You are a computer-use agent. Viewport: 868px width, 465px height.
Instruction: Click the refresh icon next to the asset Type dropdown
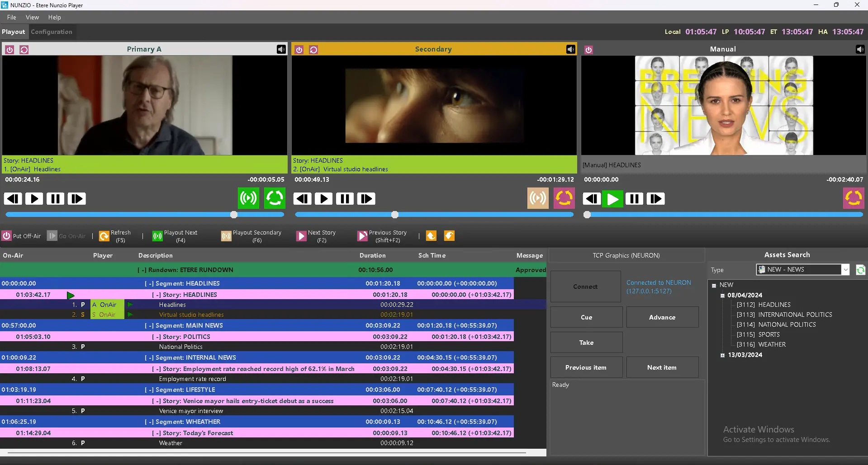coord(860,270)
